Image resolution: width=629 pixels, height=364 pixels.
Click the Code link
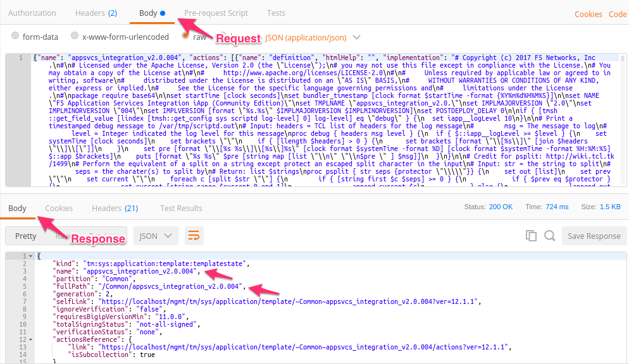pyautogui.click(x=618, y=14)
